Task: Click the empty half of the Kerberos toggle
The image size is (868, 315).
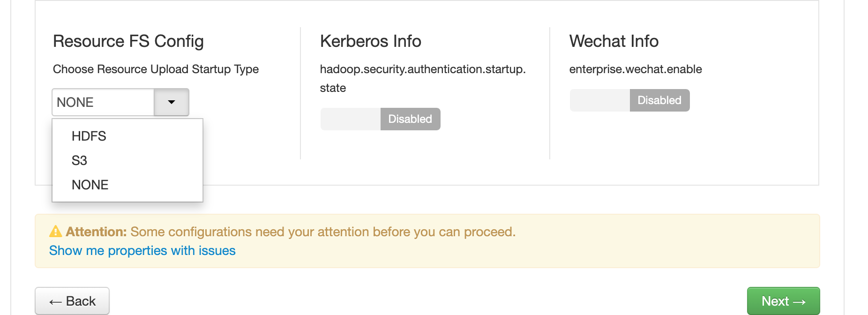Action: click(x=351, y=119)
